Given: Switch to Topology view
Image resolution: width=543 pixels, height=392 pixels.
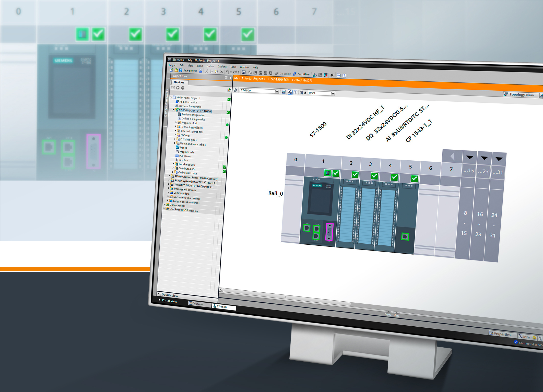Looking at the screenshot, I should click(520, 94).
